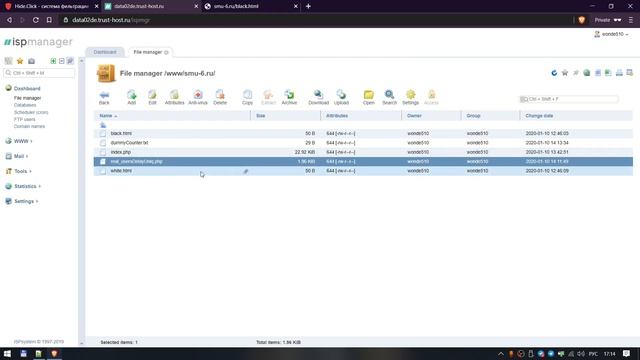The image size is (640, 360).
Task: Click the Upload toolbar icon
Action: click(341, 98)
